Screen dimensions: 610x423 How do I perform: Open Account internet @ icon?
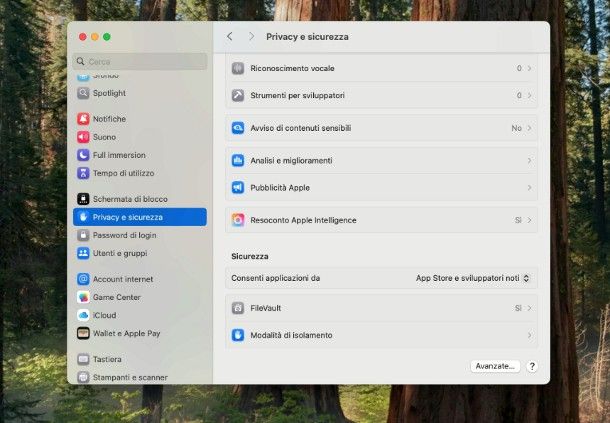tap(83, 279)
